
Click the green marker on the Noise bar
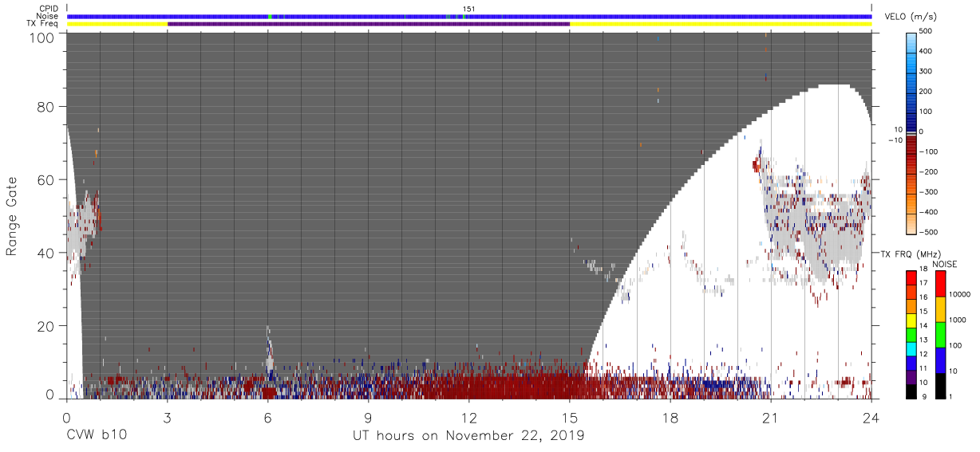(x=270, y=17)
